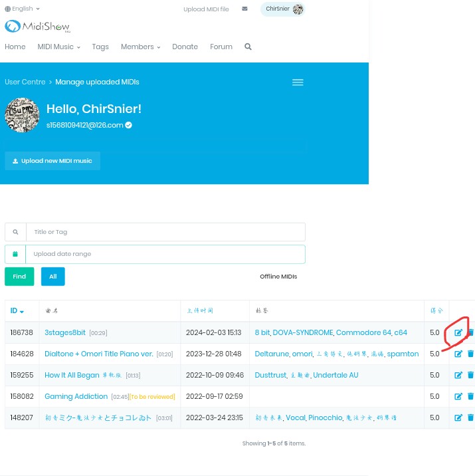The height and width of the screenshot is (476, 475).
Task: Click date 2023-12-28 01:48
Action: click(x=213, y=354)
